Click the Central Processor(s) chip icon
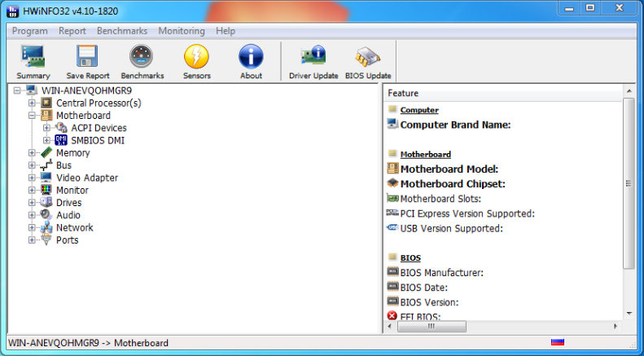 46,103
